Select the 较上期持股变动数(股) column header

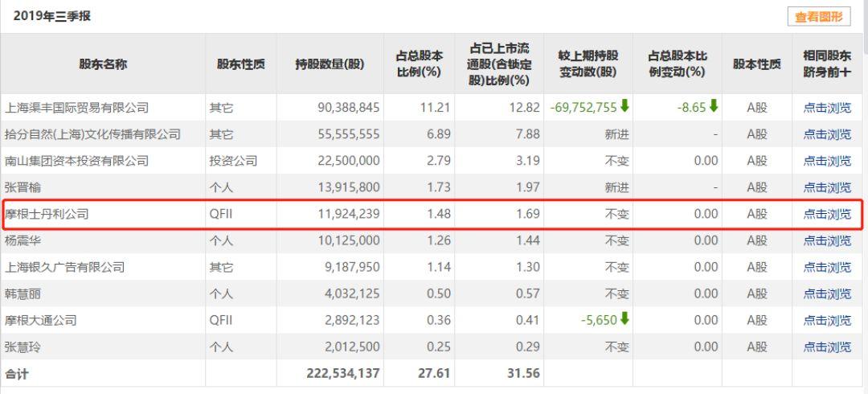tap(588, 64)
